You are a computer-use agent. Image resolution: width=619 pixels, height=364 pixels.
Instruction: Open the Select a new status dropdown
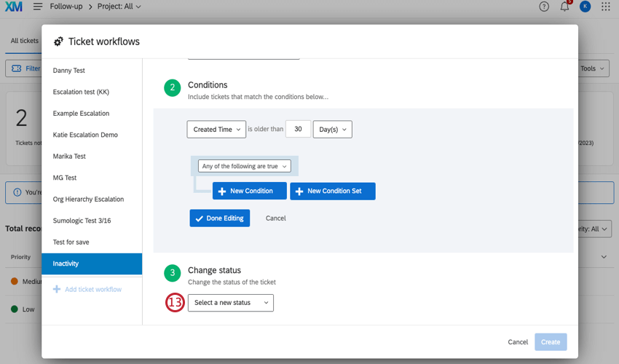(231, 303)
